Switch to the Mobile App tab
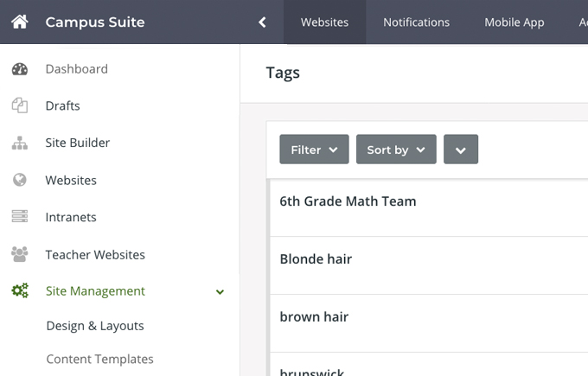Image resolution: width=588 pixels, height=376 pixels. coord(514,22)
